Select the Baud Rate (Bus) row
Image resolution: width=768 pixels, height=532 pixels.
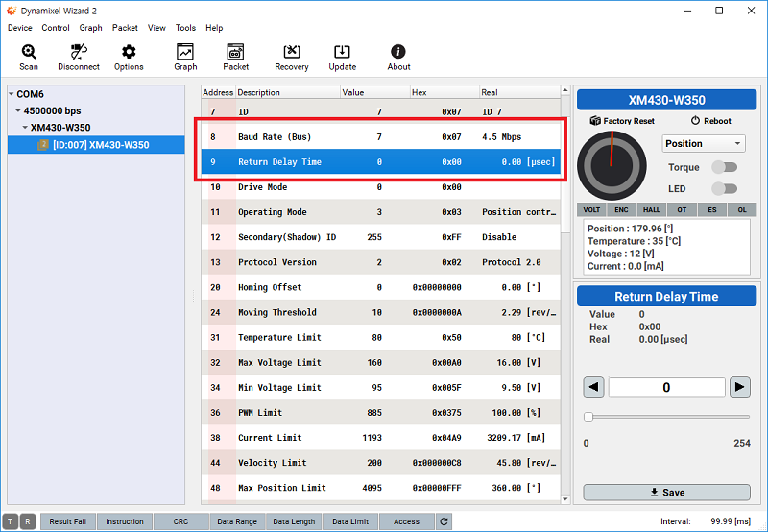pos(380,137)
